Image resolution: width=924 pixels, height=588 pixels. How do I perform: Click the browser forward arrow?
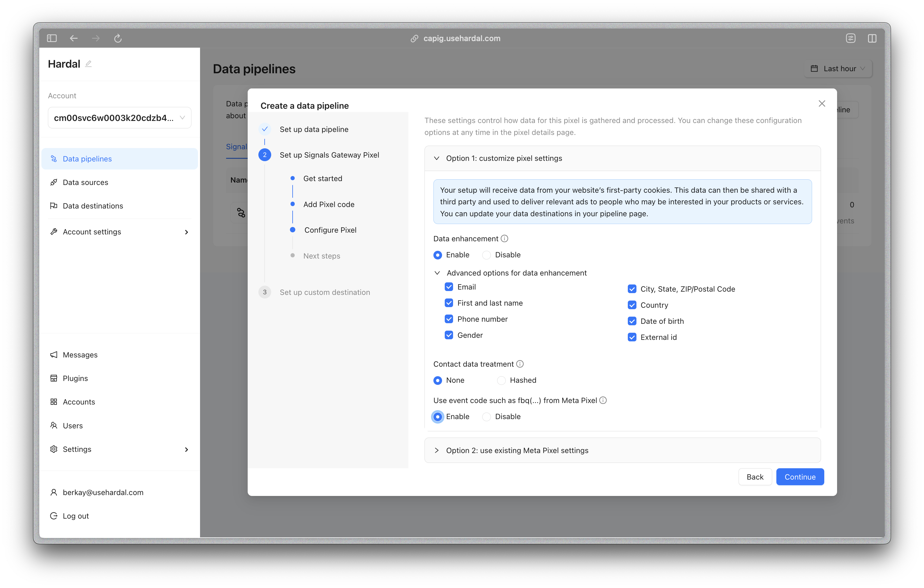96,38
